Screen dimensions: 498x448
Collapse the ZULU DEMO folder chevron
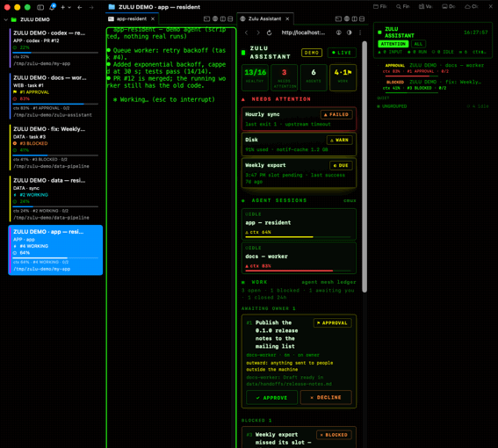click(6, 19)
